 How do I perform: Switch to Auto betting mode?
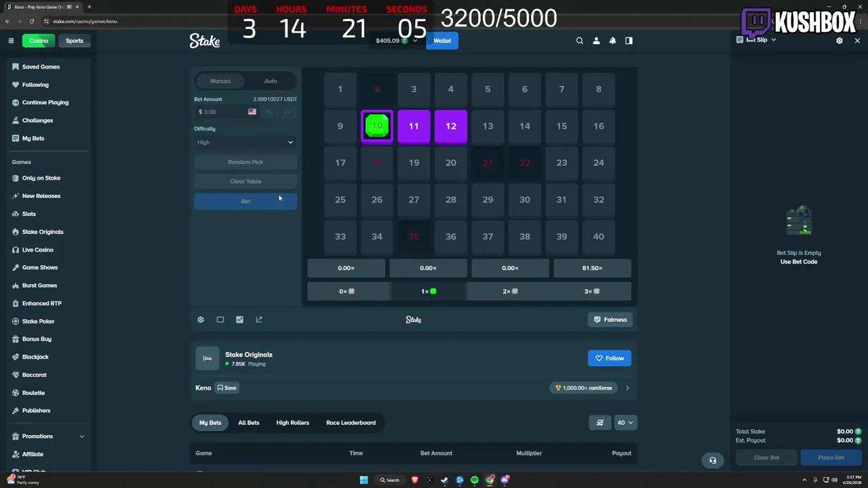pos(271,81)
